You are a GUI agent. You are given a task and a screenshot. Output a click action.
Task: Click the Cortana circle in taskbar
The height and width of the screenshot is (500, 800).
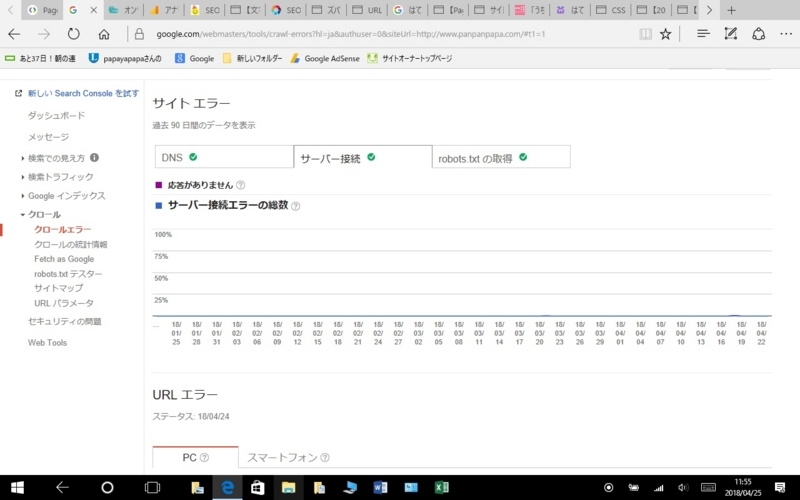pyautogui.click(x=107, y=488)
